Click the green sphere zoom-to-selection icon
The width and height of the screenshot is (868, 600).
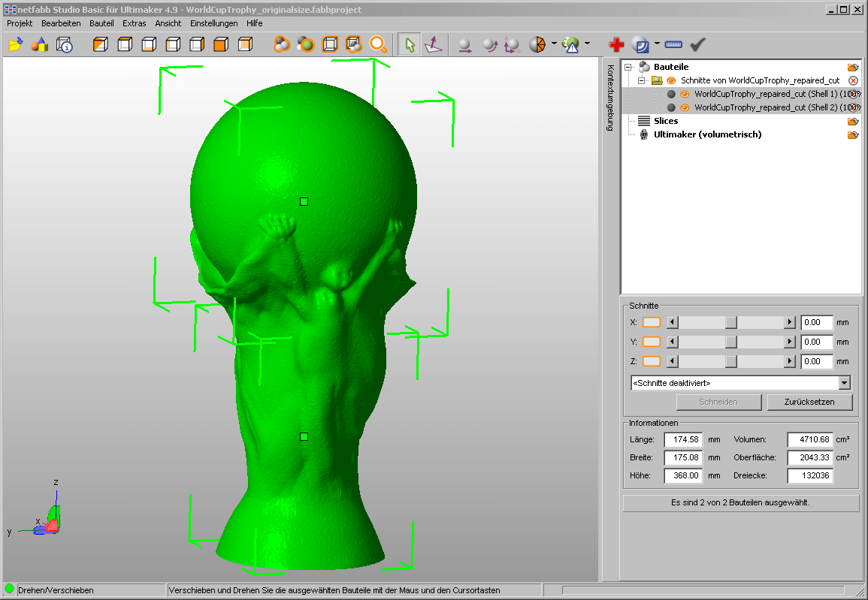click(306, 44)
